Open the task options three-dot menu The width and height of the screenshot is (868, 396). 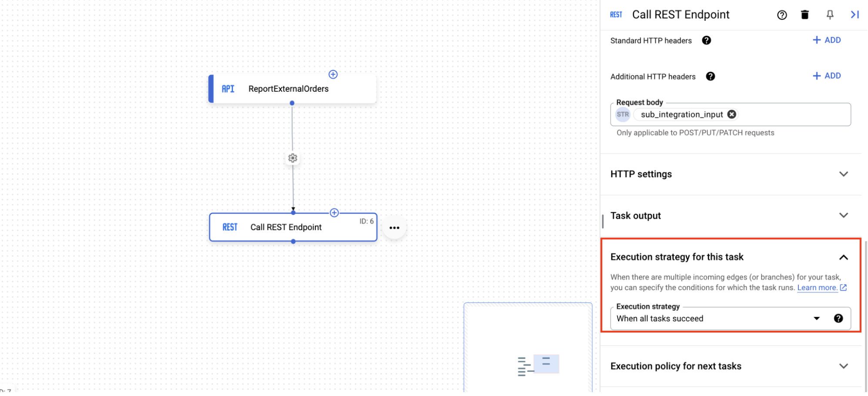394,227
